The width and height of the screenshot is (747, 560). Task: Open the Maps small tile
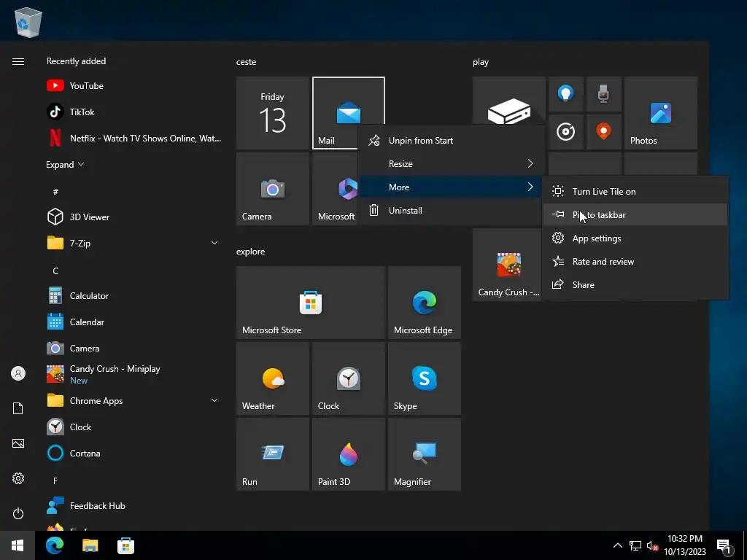point(603,132)
